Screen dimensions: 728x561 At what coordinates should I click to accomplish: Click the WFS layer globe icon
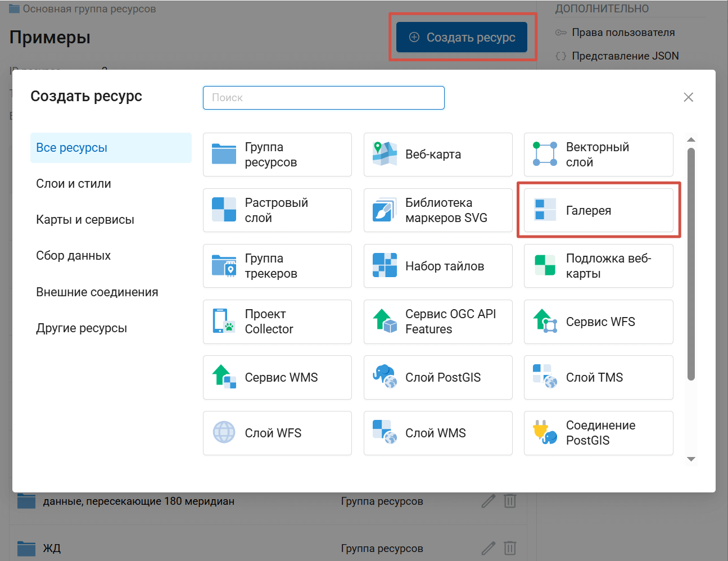pyautogui.click(x=224, y=433)
